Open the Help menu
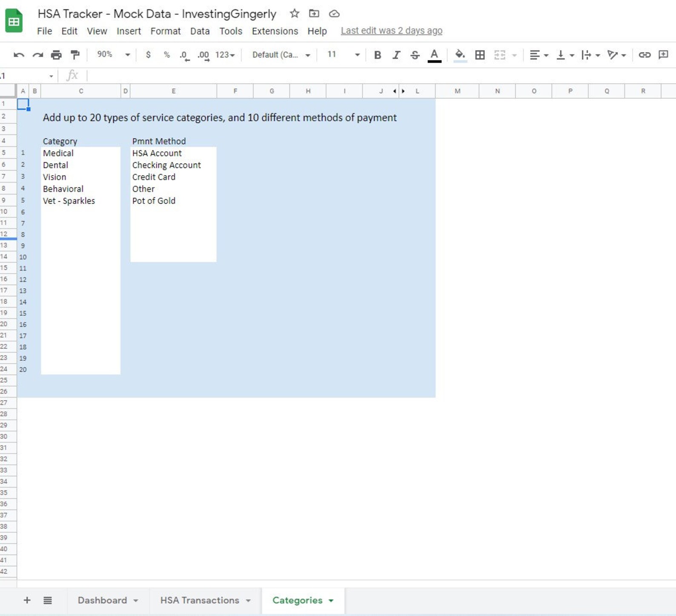 [x=317, y=31]
